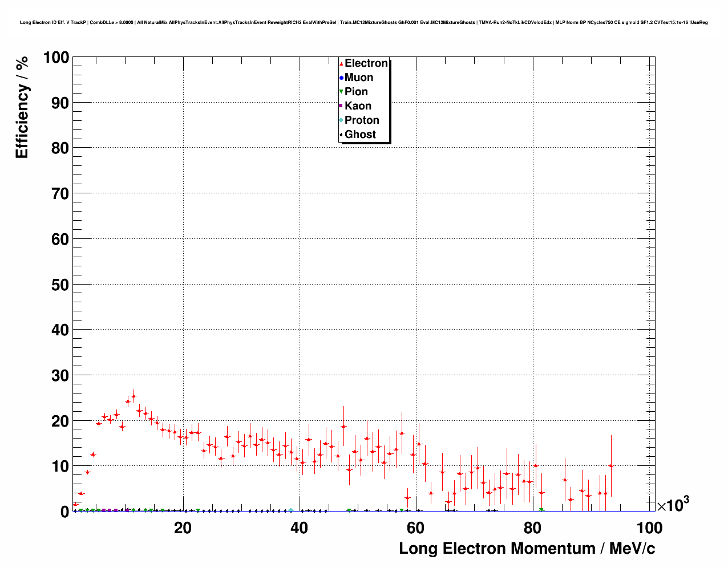
Task: Click x-axis tick label 80
Action: (532, 528)
